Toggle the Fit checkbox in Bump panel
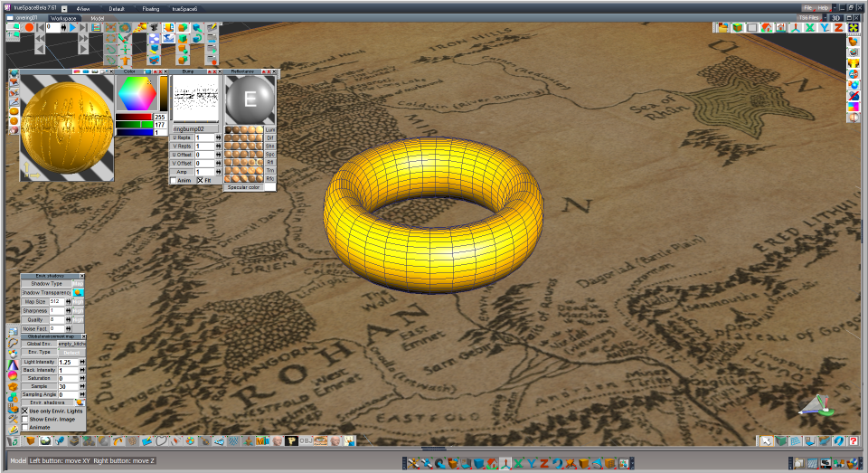This screenshot has height=473, width=868. tap(200, 181)
